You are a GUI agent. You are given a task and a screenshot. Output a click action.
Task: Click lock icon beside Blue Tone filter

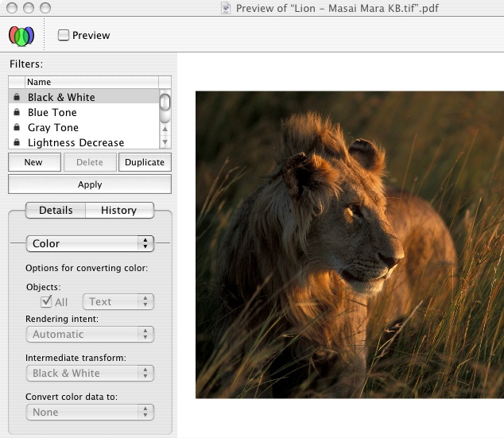[17, 112]
